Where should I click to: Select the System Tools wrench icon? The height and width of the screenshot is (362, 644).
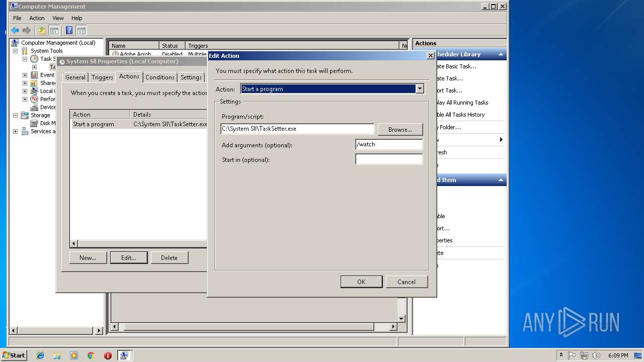tap(25, 51)
